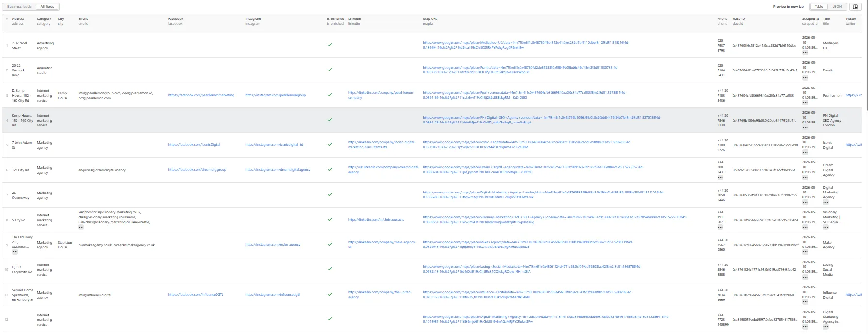
Task: Click the Is_enriched column header
Action: [335, 21]
